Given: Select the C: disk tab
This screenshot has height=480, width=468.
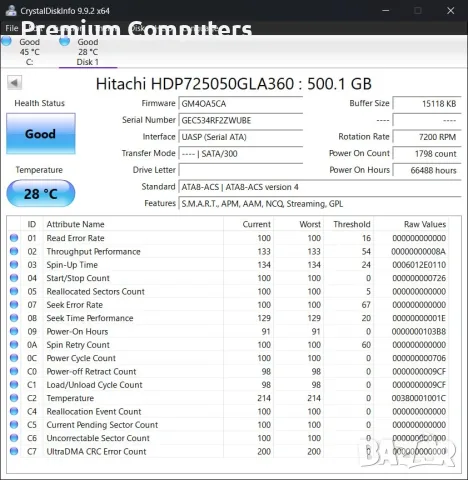Looking at the screenshot, I should click(29, 52).
